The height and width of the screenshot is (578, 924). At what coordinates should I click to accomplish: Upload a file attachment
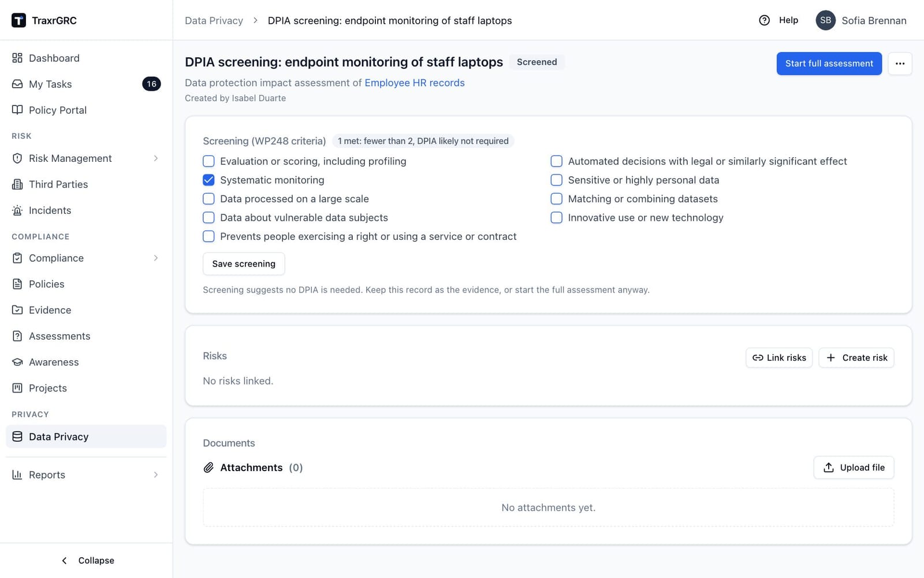coord(854,468)
